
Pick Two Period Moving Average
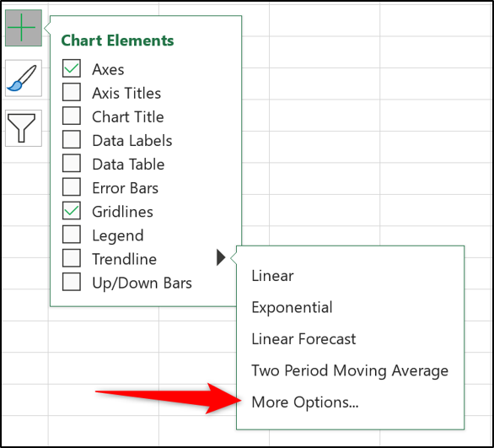coord(350,370)
